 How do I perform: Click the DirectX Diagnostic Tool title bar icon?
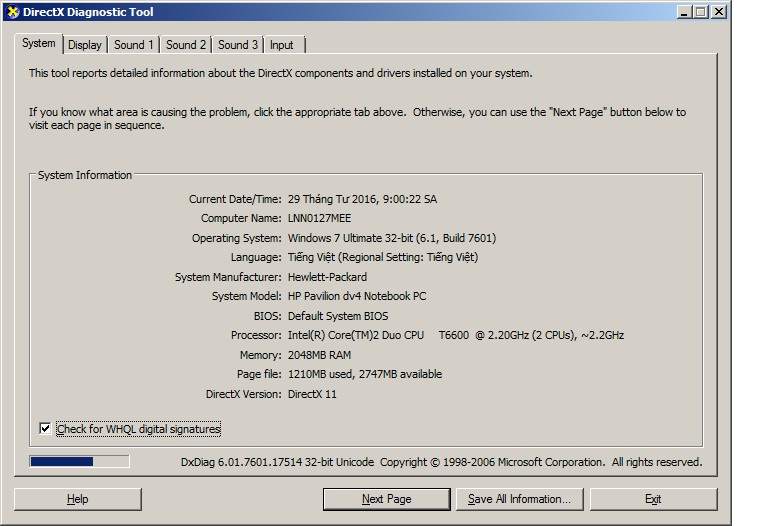click(12, 12)
